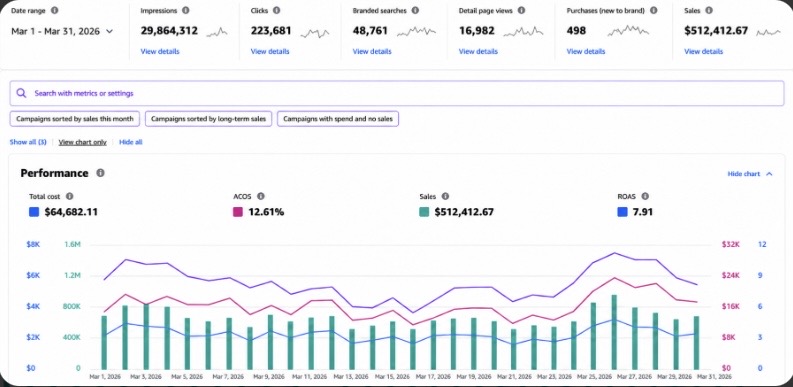Screen dimensions: 793x387
Task: Click the Mar 1, 2026 sales bar
Action: pos(104,342)
